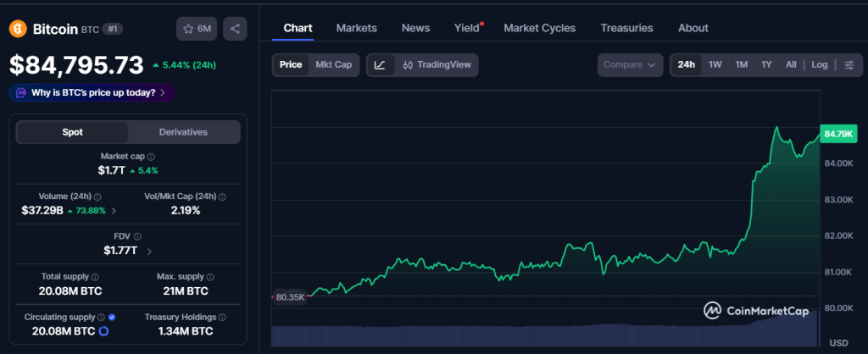Click the 84.79K current price label
Image resolution: width=868 pixels, height=354 pixels.
pyautogui.click(x=838, y=134)
